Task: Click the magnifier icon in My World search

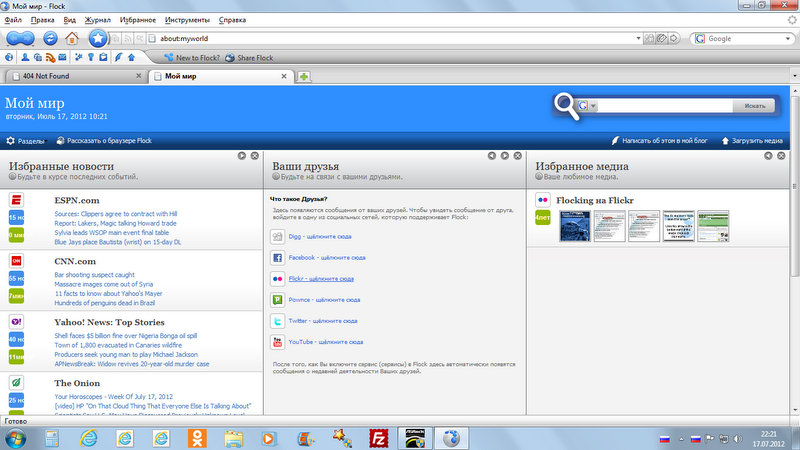Action: 566,106
